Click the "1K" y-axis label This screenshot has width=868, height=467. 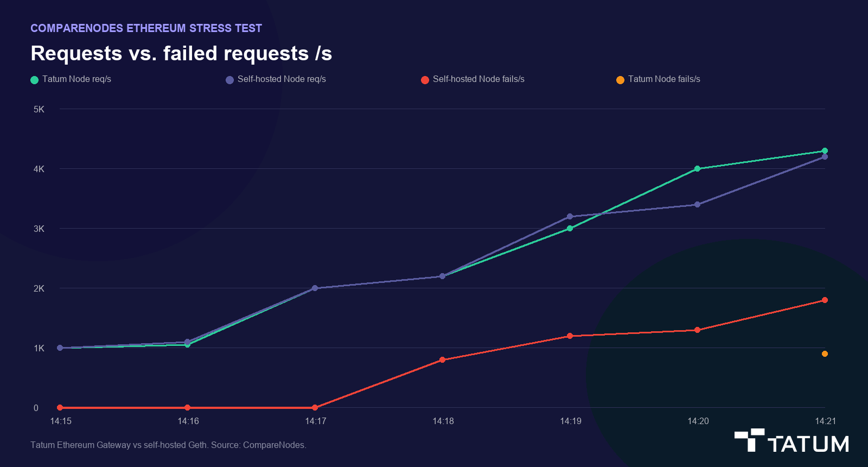[x=39, y=349]
